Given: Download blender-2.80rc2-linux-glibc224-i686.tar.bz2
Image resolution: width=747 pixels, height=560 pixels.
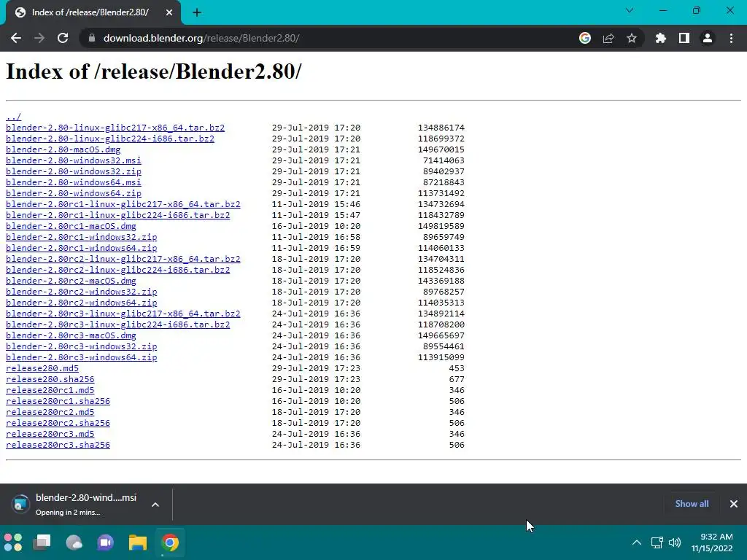Looking at the screenshot, I should [x=117, y=270].
